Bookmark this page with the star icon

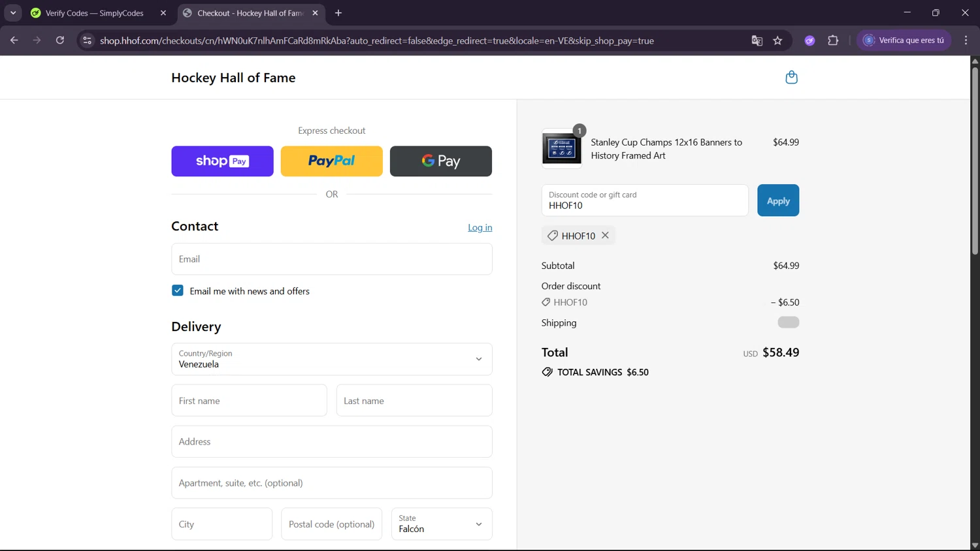(777, 40)
